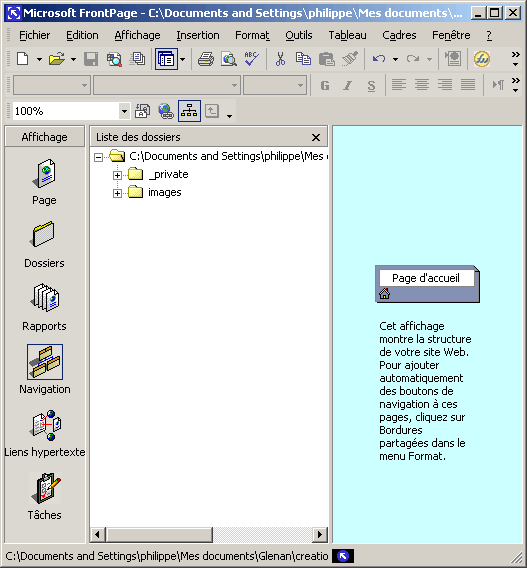Screen dimensions: 527x568
Task: Open the arrow beside Folder List button
Action: 183,59
